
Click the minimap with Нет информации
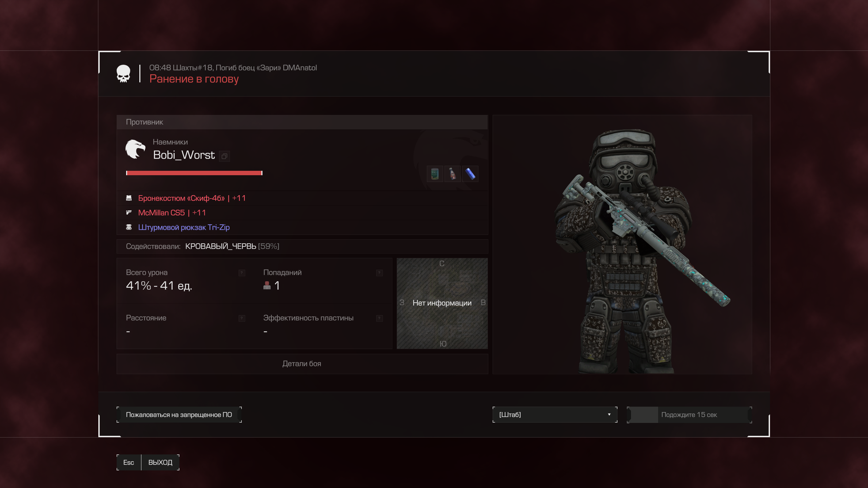pyautogui.click(x=442, y=303)
